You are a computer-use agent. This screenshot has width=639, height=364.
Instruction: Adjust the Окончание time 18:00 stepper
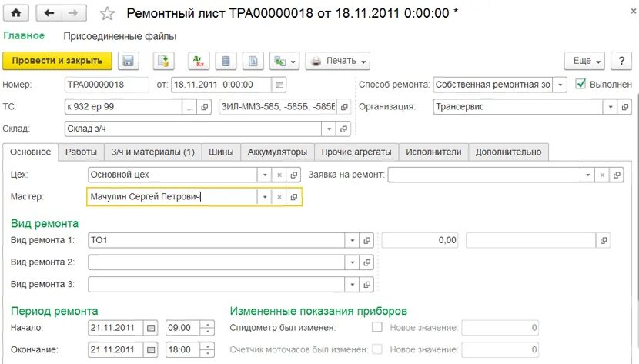pyautogui.click(x=207, y=349)
